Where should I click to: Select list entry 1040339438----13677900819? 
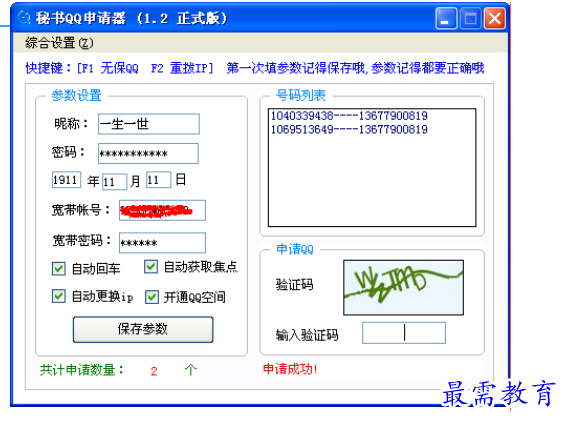(349, 116)
